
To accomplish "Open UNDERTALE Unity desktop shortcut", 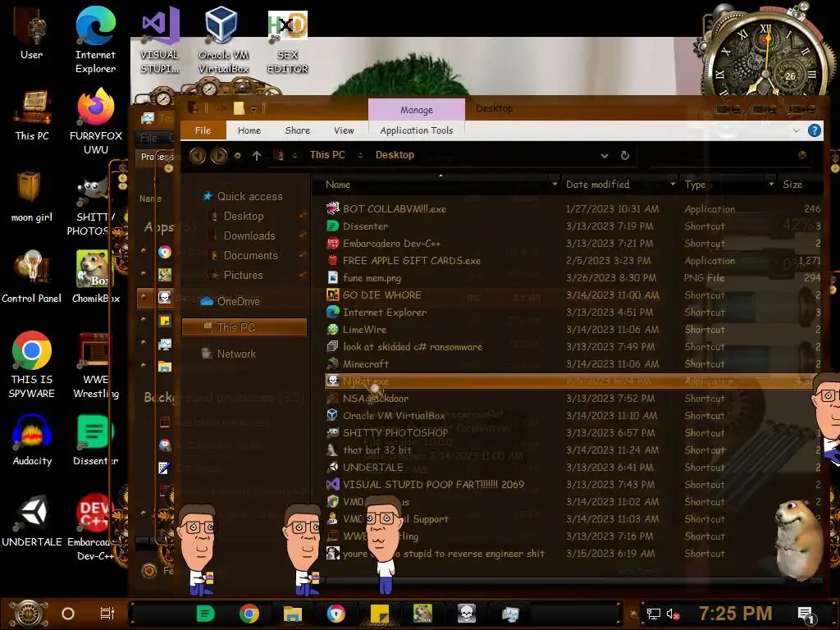I will pyautogui.click(x=32, y=521).
